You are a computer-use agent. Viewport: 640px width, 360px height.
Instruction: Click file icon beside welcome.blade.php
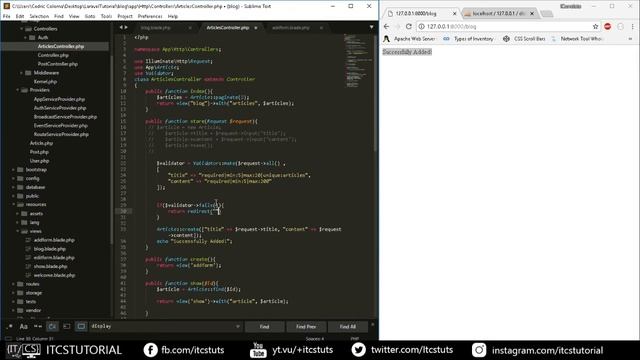[x=28, y=276]
